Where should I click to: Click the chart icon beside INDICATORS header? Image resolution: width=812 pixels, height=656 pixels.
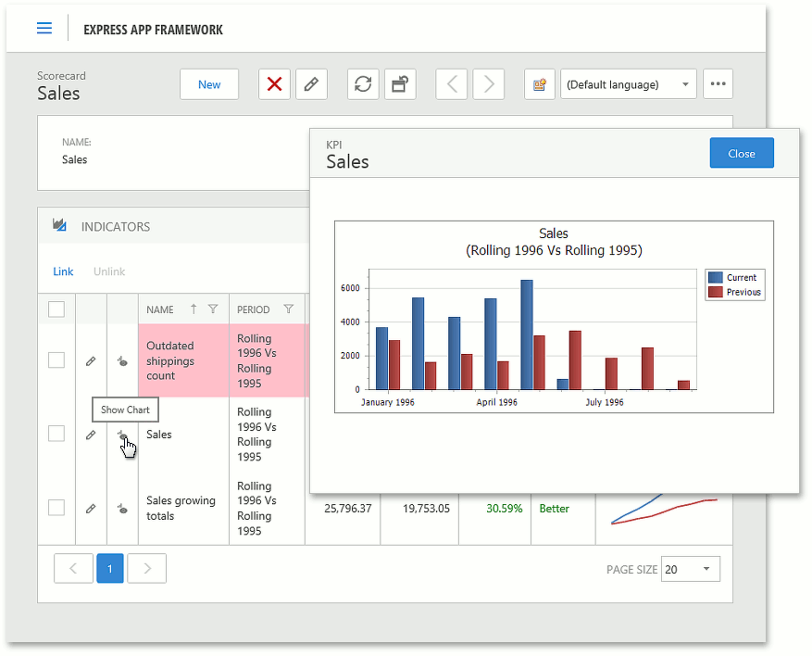point(59,225)
